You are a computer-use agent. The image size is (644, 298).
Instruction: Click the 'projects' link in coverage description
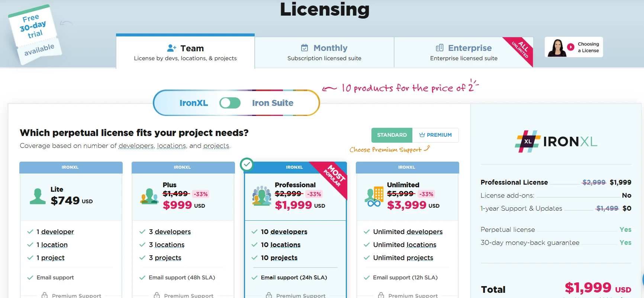point(216,146)
